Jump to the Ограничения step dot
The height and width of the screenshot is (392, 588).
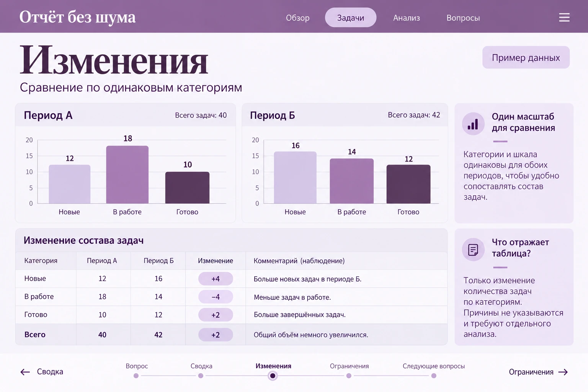(349, 376)
